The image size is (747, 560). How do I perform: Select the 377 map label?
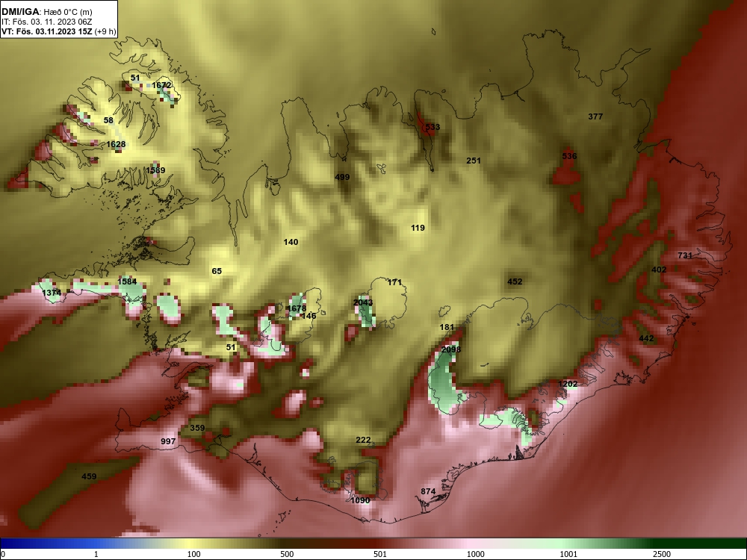coord(595,116)
